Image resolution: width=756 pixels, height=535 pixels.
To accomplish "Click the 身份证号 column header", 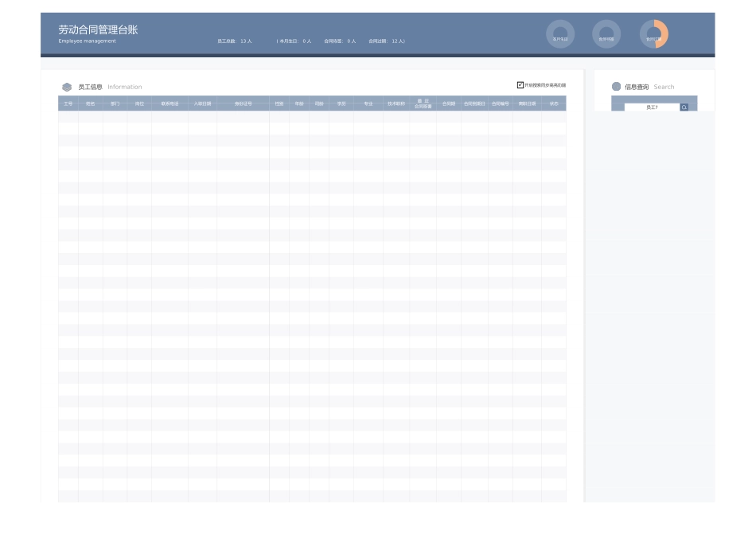I will 243,103.
